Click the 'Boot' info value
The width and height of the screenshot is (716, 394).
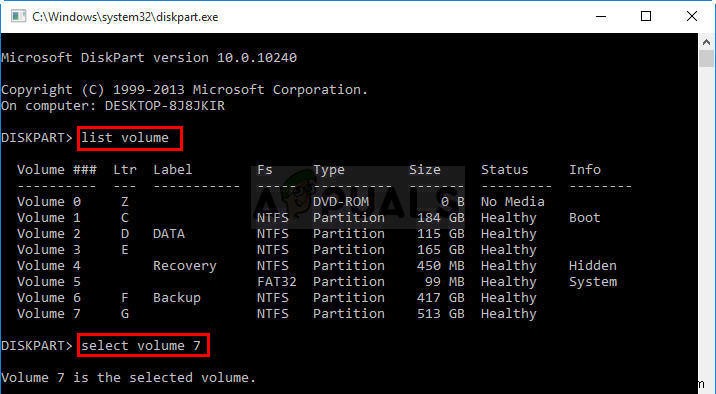click(585, 218)
